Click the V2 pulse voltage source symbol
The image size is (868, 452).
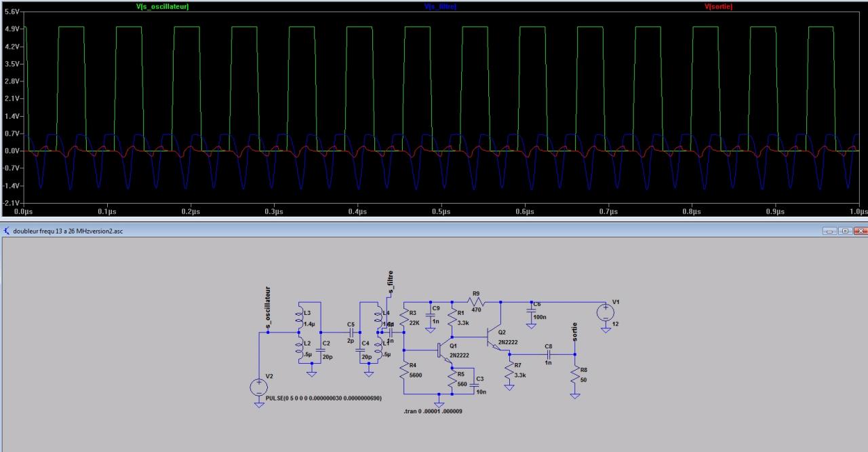pos(259,388)
